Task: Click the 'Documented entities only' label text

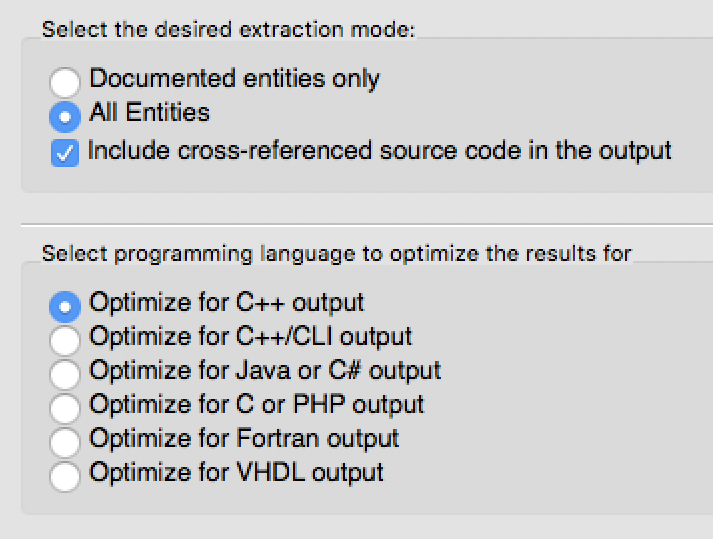Action: [234, 79]
